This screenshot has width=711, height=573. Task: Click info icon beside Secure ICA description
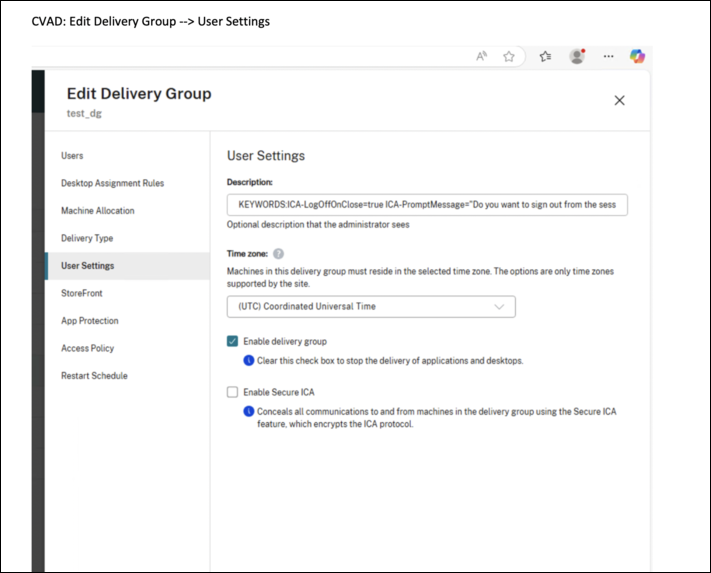[x=249, y=411]
